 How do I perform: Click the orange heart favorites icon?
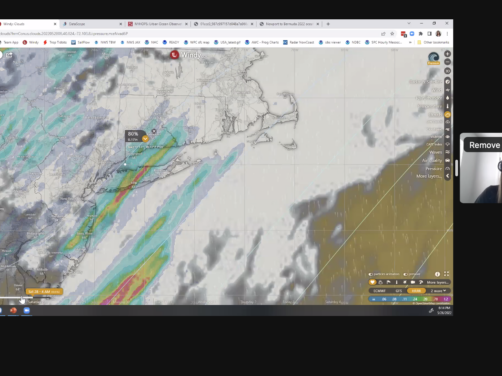point(372,282)
